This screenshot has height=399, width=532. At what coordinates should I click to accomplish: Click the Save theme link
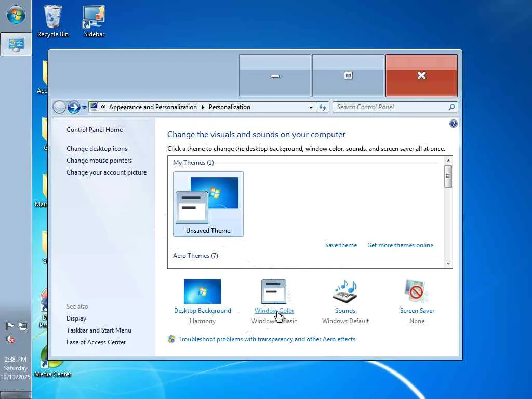pos(341,245)
